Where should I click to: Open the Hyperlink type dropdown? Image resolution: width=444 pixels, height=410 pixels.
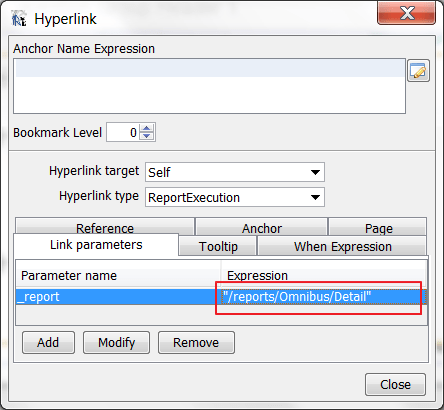tap(235, 197)
